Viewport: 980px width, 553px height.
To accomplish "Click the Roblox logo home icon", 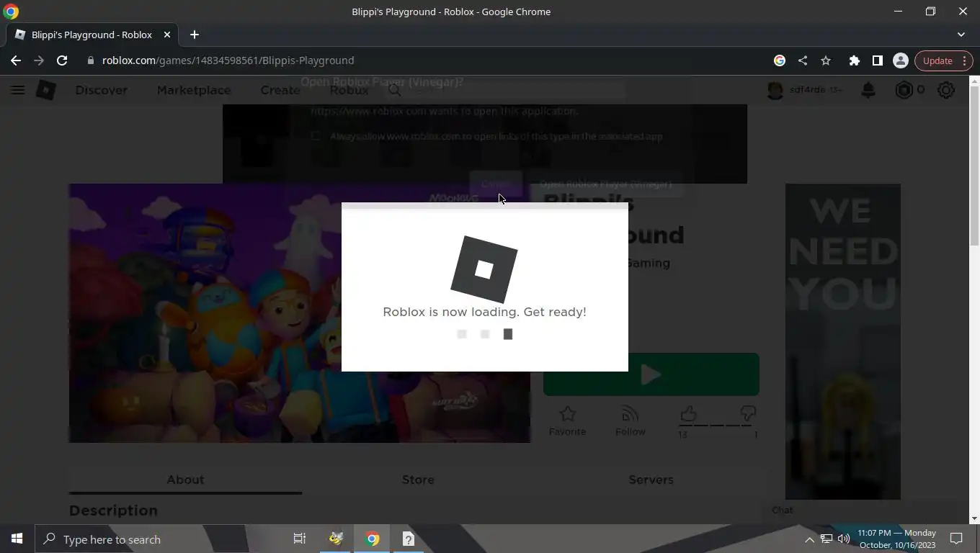I will (x=46, y=90).
